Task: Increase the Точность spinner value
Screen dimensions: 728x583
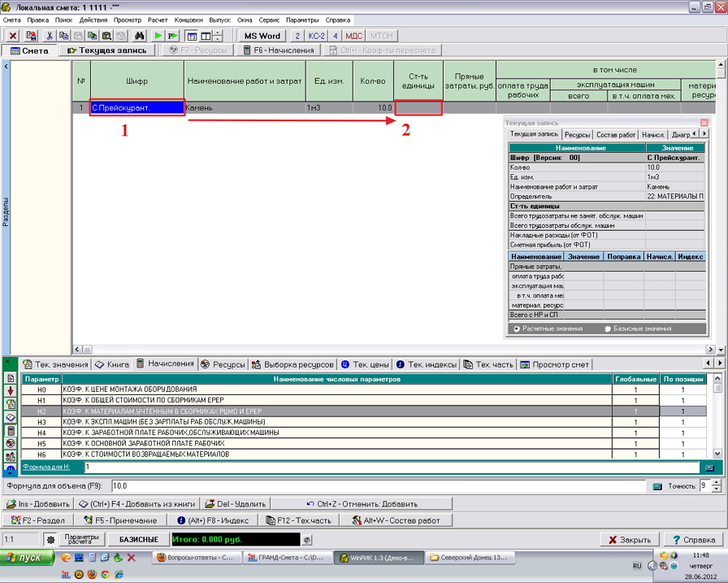Action: tap(717, 482)
